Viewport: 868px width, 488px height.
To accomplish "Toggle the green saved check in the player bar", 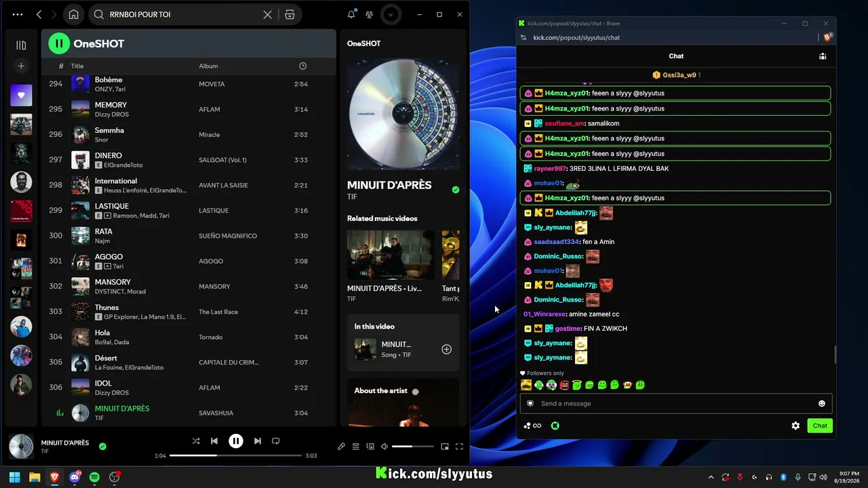I will coord(102,447).
